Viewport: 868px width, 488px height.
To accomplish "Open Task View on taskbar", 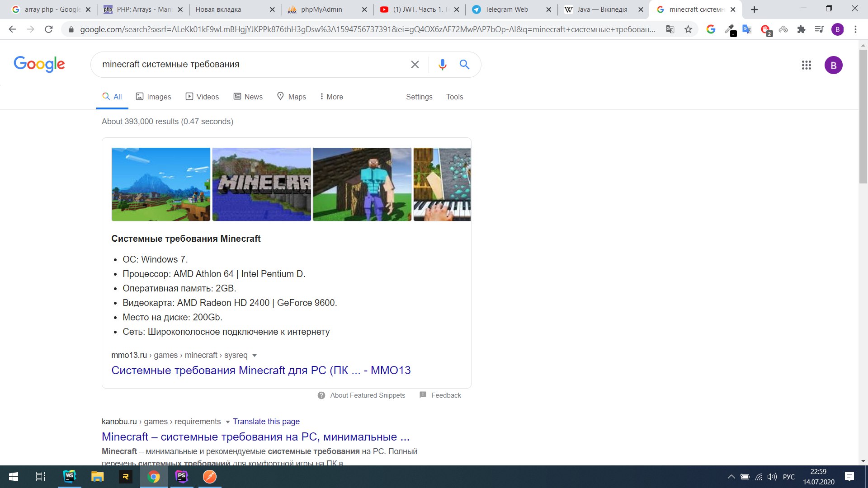I will pyautogui.click(x=41, y=477).
